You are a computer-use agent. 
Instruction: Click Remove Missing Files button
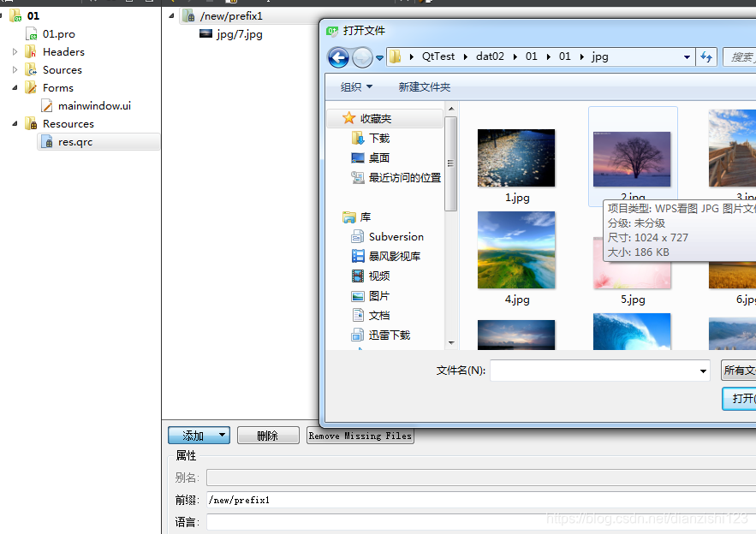coord(360,436)
